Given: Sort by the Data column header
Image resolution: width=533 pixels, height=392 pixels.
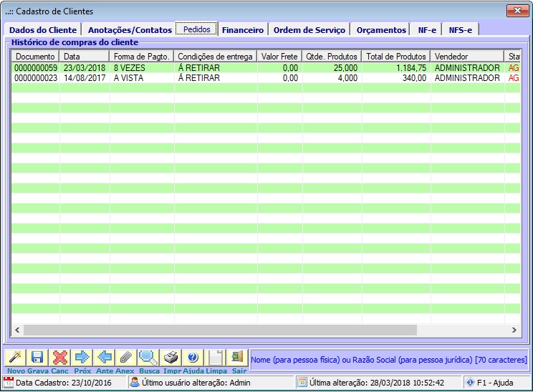Looking at the screenshot, I should click(x=85, y=57).
